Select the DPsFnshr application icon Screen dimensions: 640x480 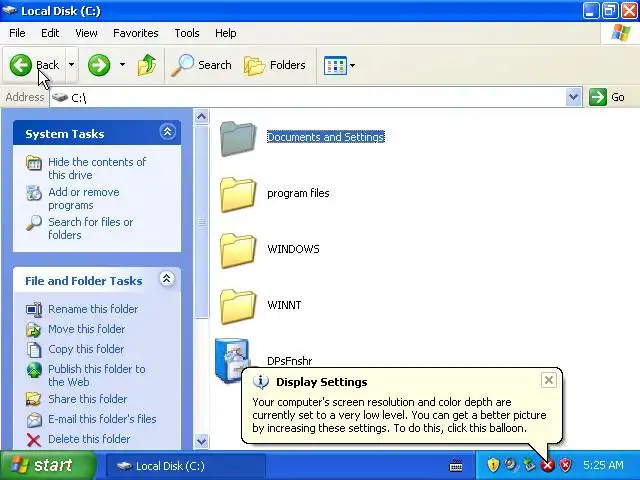click(233, 360)
